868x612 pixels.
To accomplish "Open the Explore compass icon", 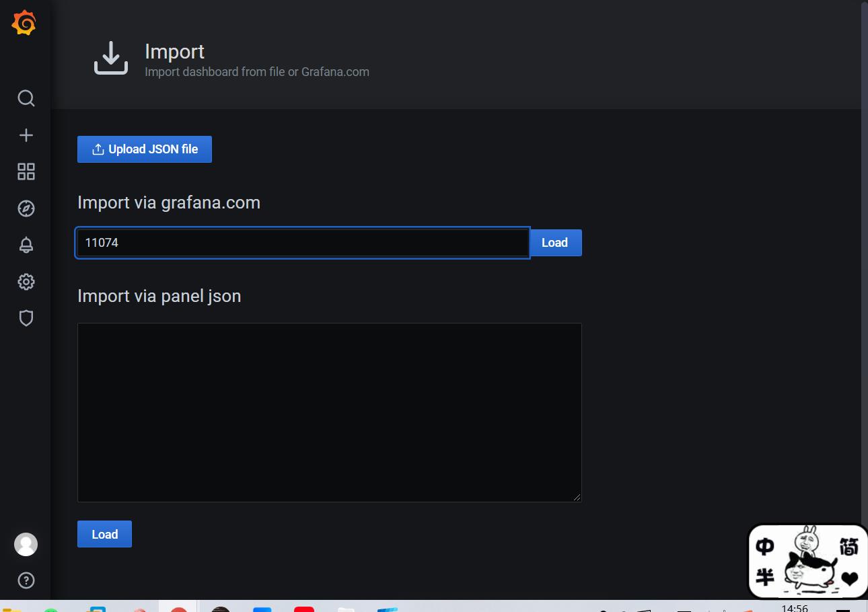I will coord(26,208).
